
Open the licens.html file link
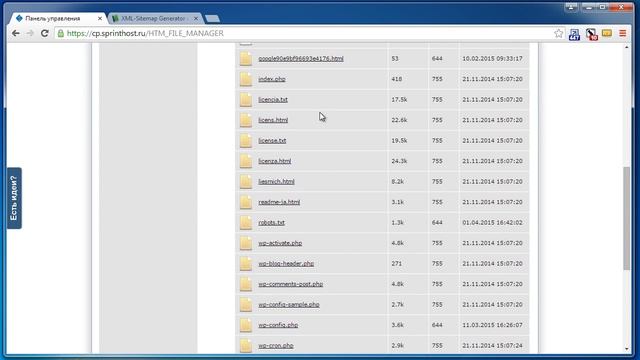coord(273,120)
